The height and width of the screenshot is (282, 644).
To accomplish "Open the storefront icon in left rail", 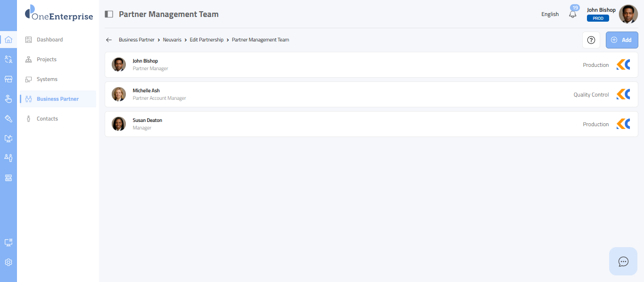I will pyautogui.click(x=8, y=79).
